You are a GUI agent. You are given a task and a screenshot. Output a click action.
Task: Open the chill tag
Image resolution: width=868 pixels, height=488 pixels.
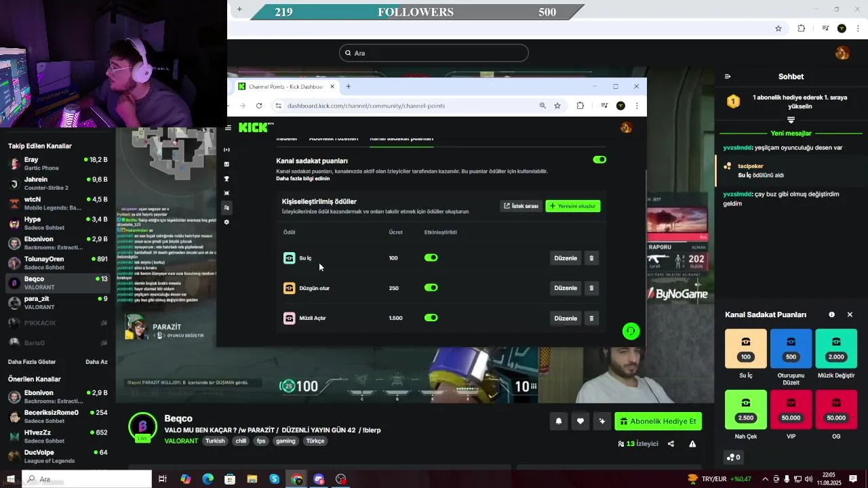241,441
